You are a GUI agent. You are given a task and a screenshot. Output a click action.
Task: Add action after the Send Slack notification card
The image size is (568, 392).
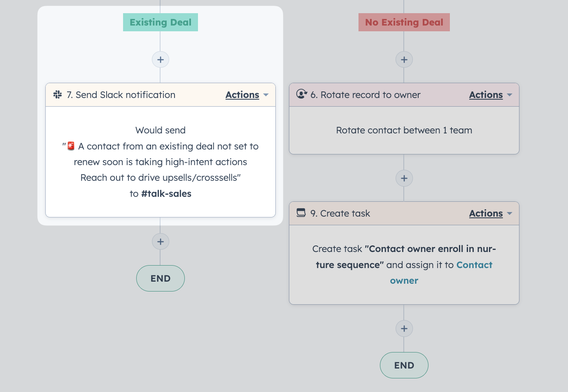click(x=161, y=242)
